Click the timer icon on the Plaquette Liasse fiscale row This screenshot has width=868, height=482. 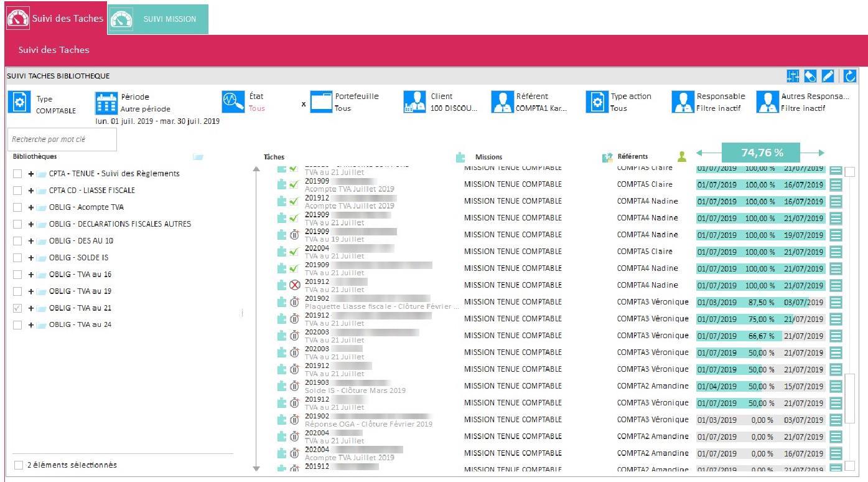(295, 302)
